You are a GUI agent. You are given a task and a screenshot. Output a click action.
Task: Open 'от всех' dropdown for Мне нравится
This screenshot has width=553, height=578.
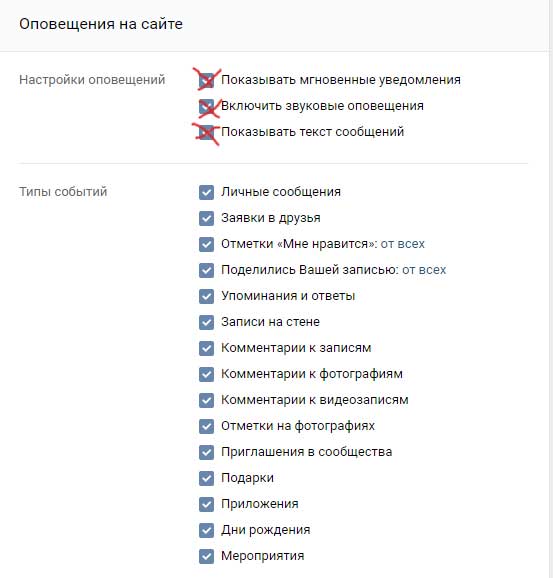pos(403,244)
